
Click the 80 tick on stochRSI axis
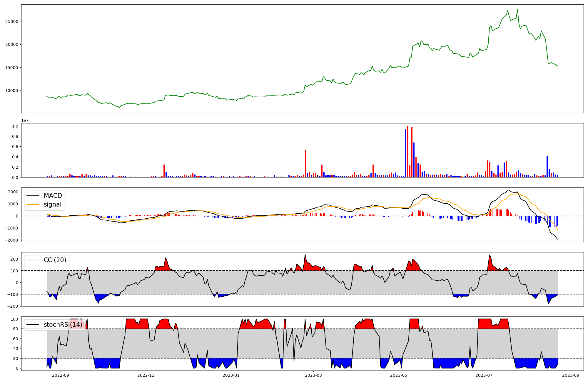tap(16, 329)
